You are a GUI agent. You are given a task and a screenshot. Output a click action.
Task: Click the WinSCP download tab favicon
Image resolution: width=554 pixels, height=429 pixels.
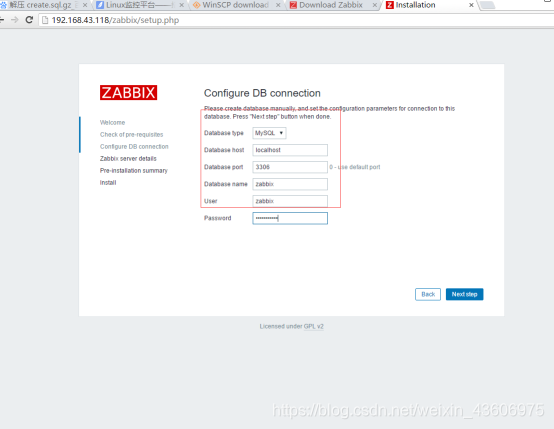196,5
